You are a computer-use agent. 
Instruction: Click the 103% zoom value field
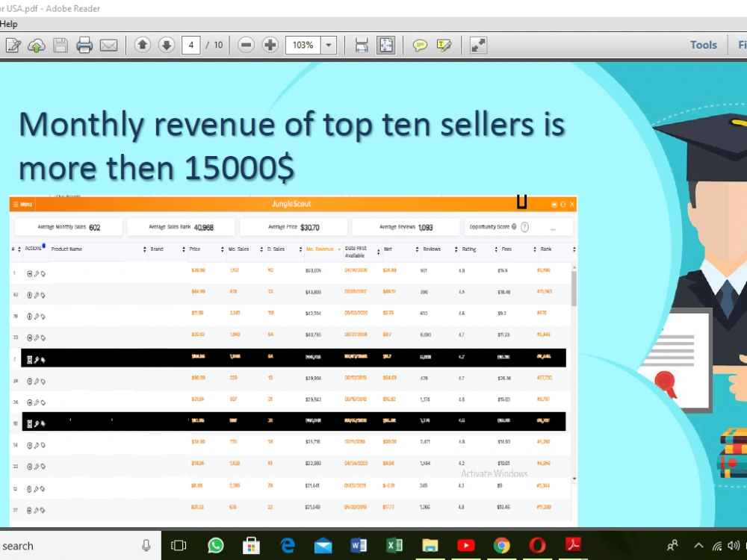click(x=303, y=46)
